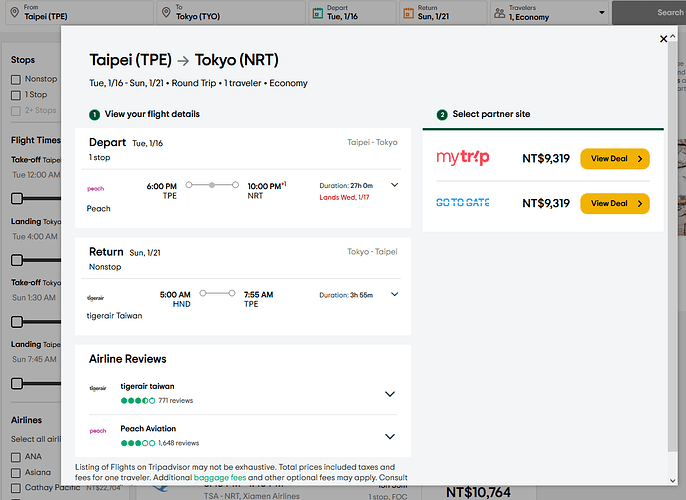
Task: Click the dialog scrollbar up arrow
Action: pyautogui.click(x=672, y=36)
